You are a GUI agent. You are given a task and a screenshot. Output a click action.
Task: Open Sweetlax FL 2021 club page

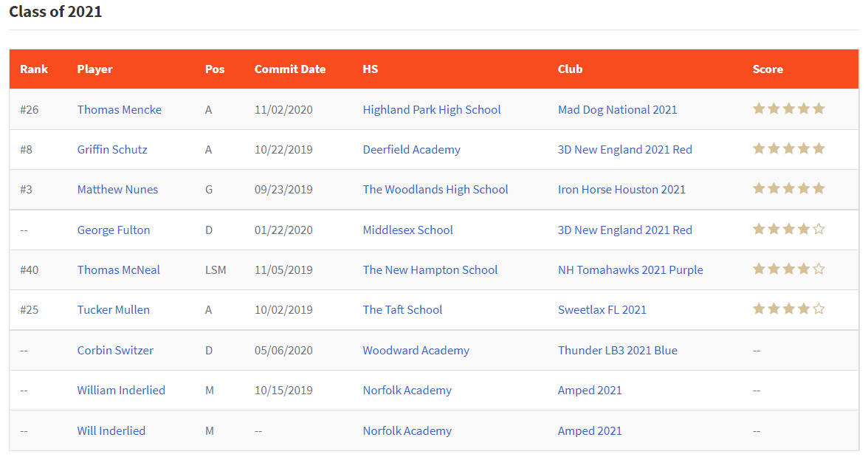pyautogui.click(x=602, y=309)
